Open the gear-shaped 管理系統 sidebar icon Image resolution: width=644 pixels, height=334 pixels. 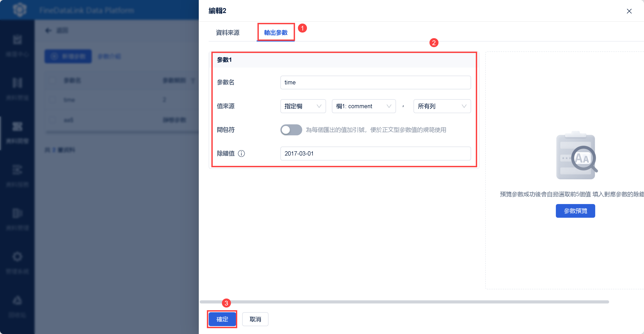coord(17,257)
